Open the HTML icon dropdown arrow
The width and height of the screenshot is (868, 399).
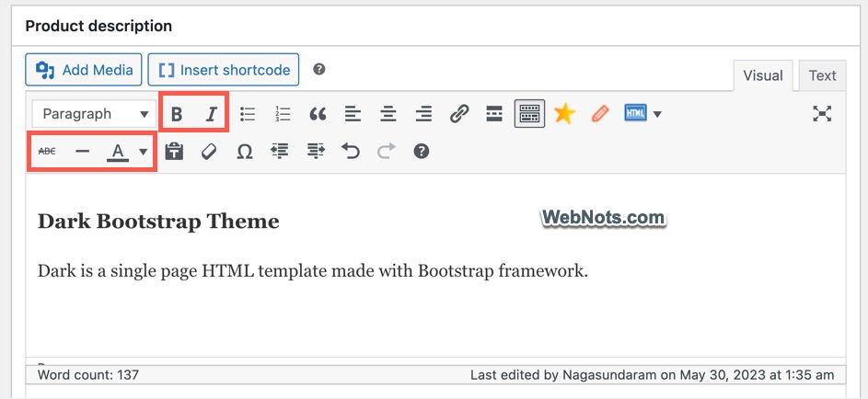pos(657,114)
